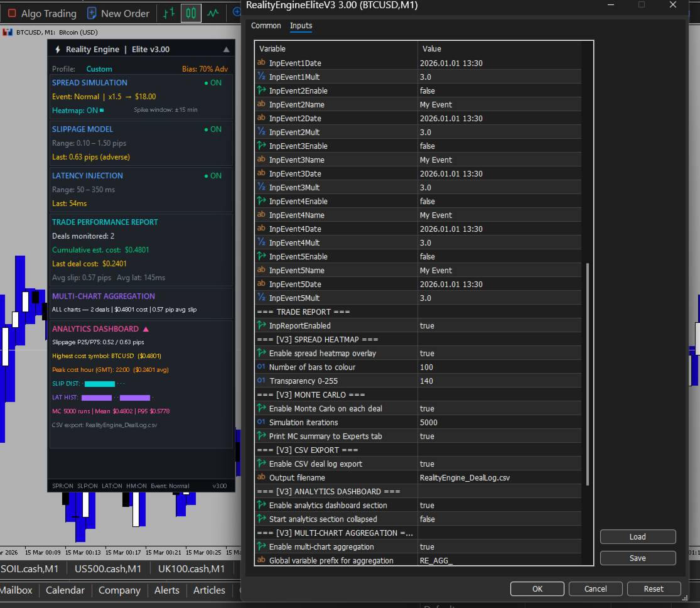The height and width of the screenshot is (608, 700).
Task: Click the inputs list vertical scrollbar
Action: [588, 374]
